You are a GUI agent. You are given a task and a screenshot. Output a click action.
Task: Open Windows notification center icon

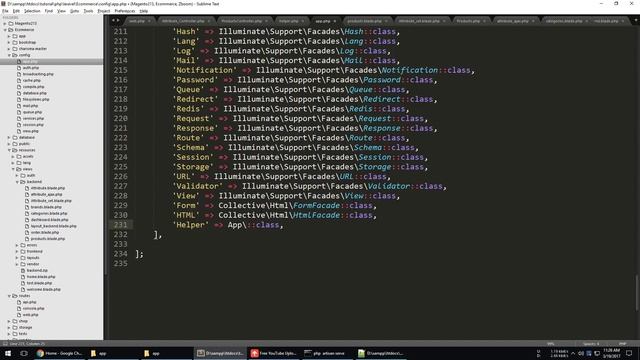pyautogui.click(x=629, y=353)
